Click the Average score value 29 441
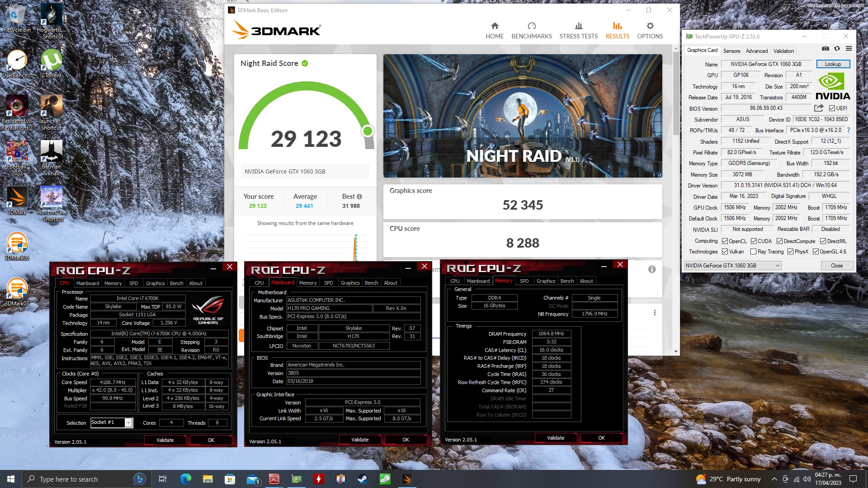Viewport: 868px width, 488px height. click(304, 206)
